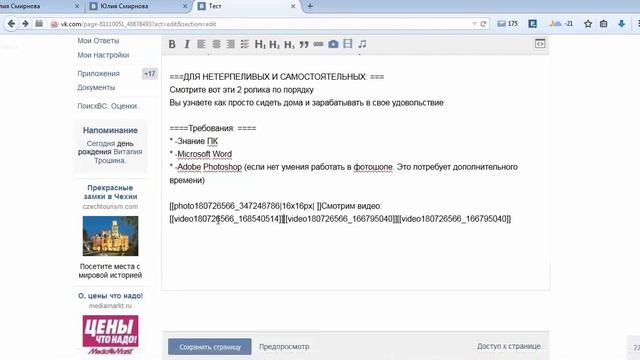Screen dimensions: 640x360
Task: Add audio with music note icon
Action: (362, 44)
